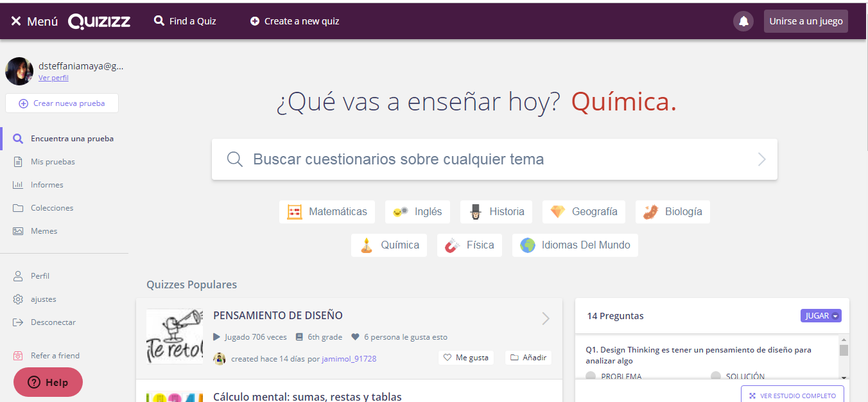Click the Quizizz logo

[99, 21]
